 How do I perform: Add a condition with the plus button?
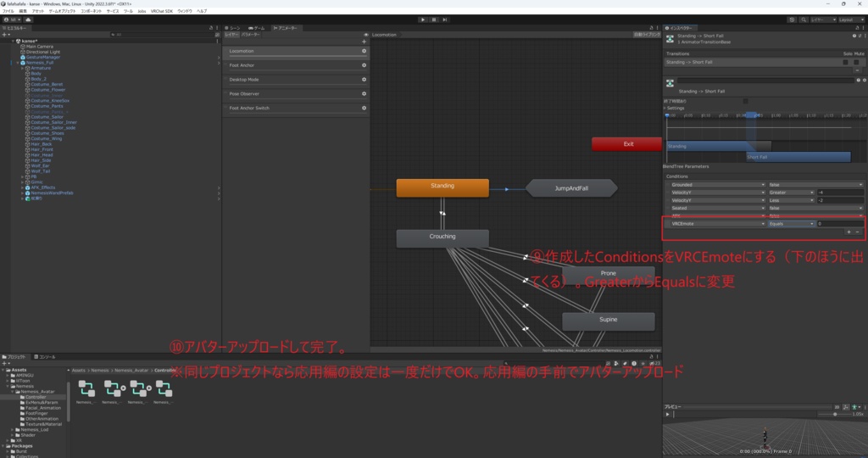click(849, 232)
